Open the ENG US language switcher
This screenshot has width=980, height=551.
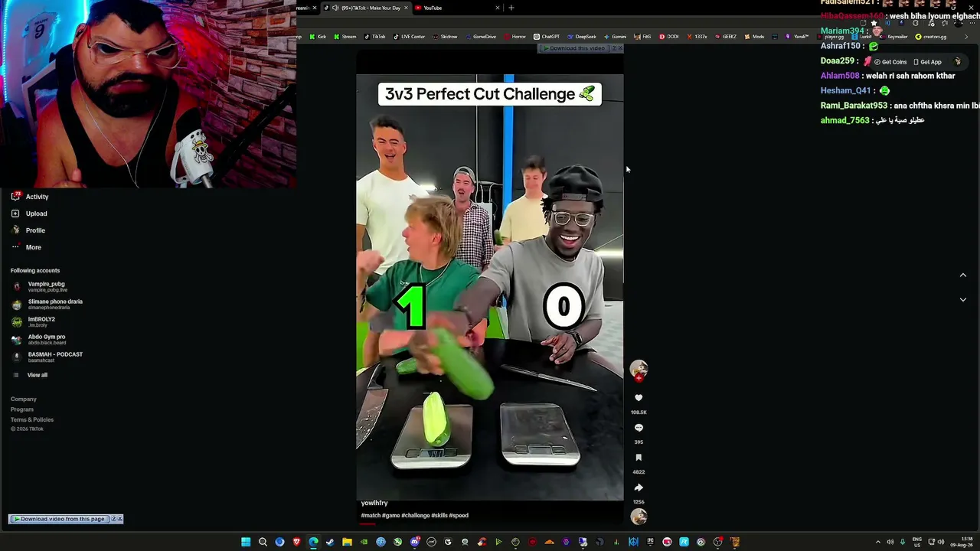point(917,543)
